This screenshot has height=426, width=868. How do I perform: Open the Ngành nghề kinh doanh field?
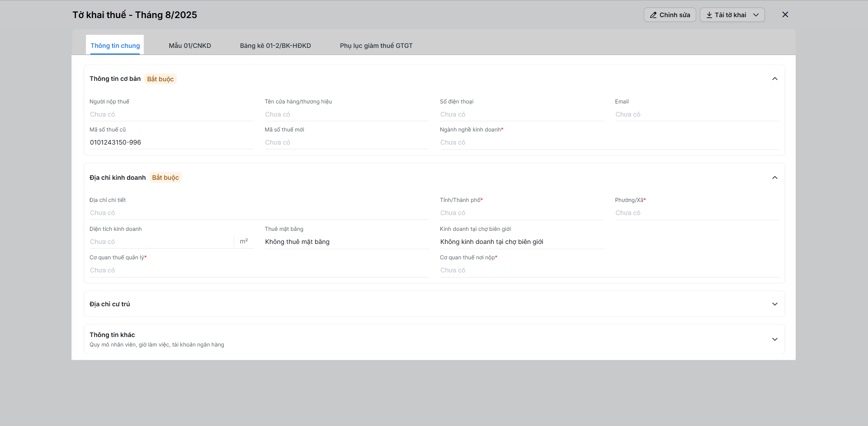click(609, 142)
